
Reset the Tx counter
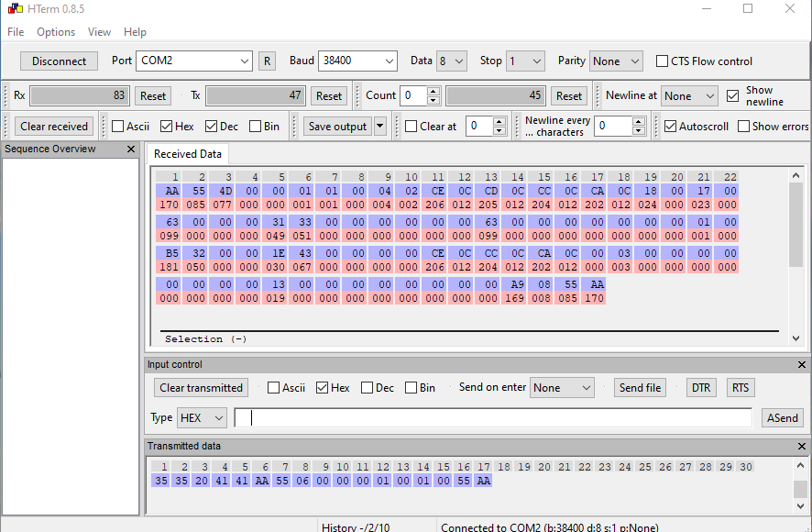329,96
